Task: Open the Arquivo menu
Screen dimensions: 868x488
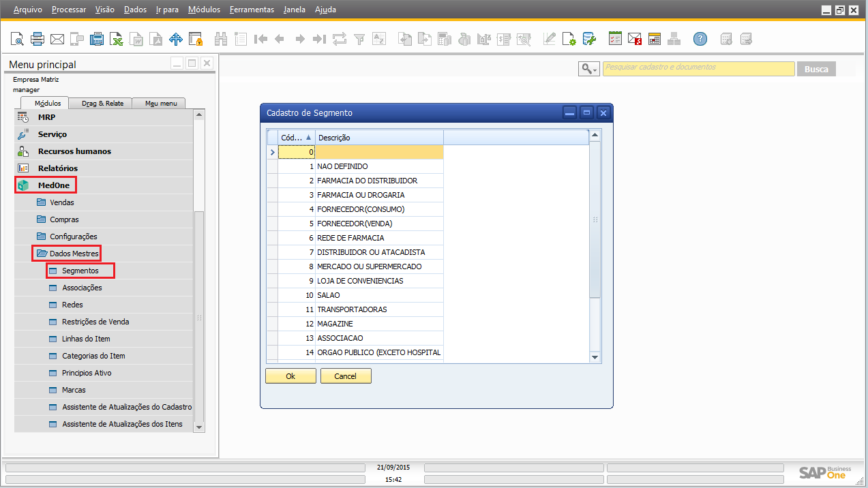Action: [28, 10]
